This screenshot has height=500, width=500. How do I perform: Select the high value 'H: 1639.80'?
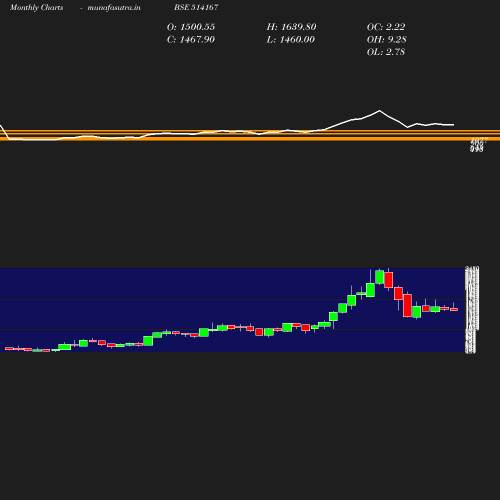point(291,27)
